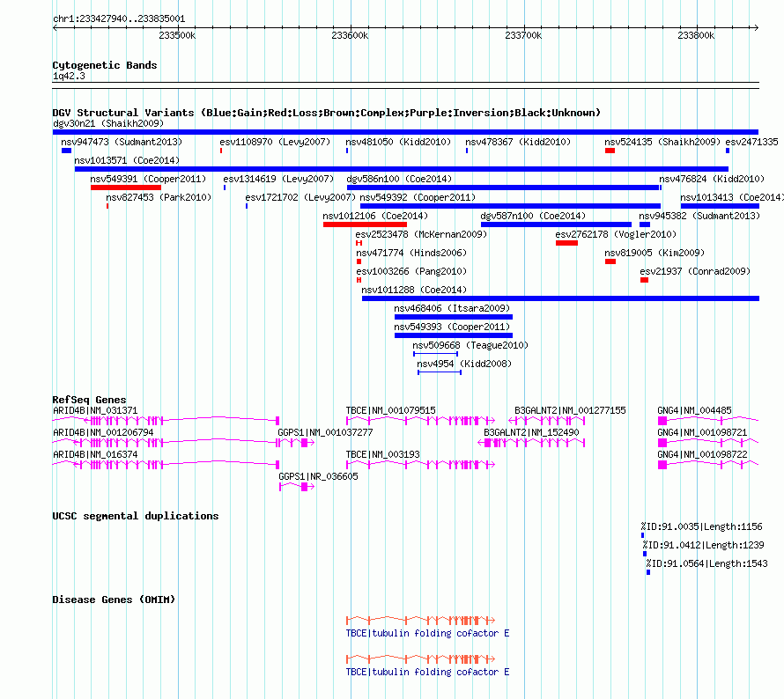The width and height of the screenshot is (784, 699).
Task: Open the nsv549393 (Cooper2011) variant bar
Action: 454,335
